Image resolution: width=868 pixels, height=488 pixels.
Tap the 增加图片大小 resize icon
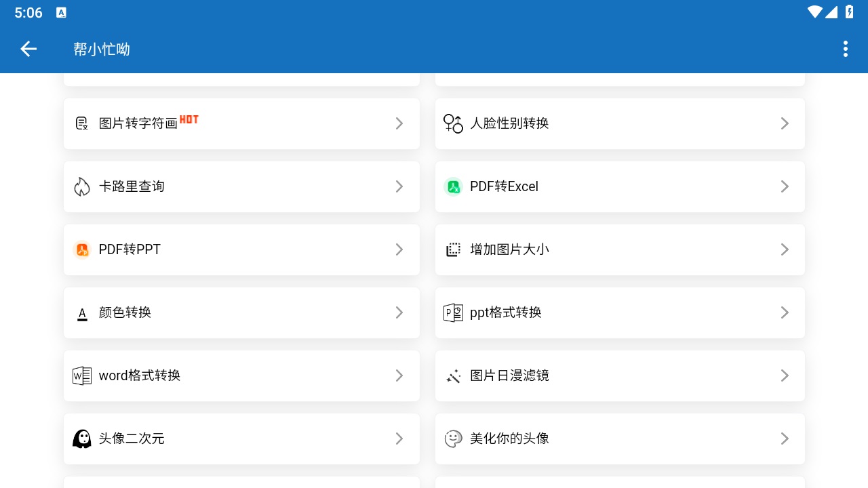point(453,249)
